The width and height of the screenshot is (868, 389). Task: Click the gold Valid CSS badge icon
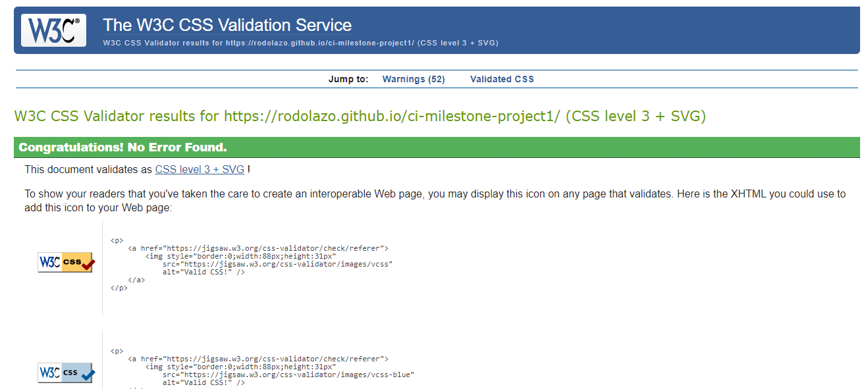point(67,262)
